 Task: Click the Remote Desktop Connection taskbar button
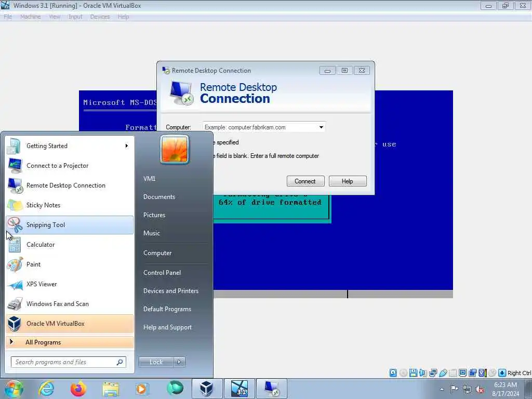[272, 389]
